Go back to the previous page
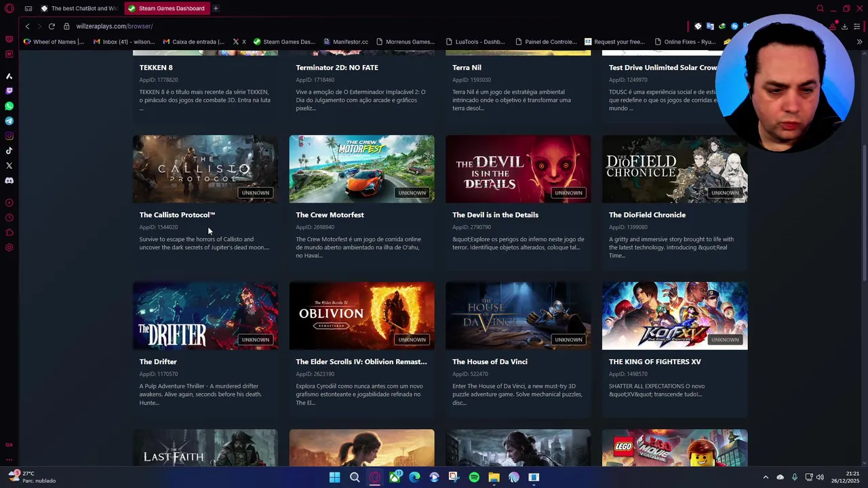The image size is (868, 488). 27,26
